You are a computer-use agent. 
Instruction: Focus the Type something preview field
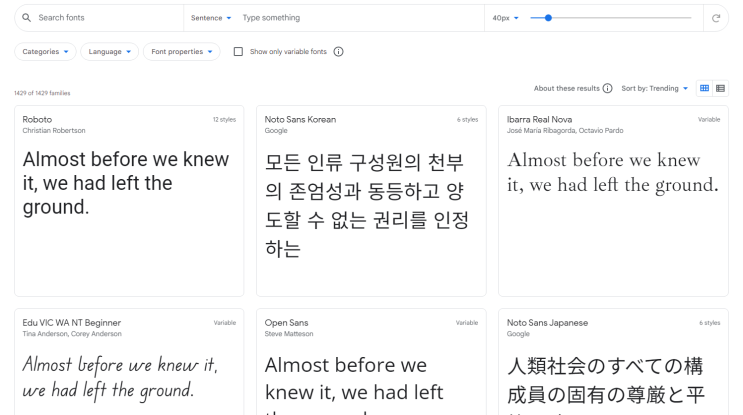360,18
